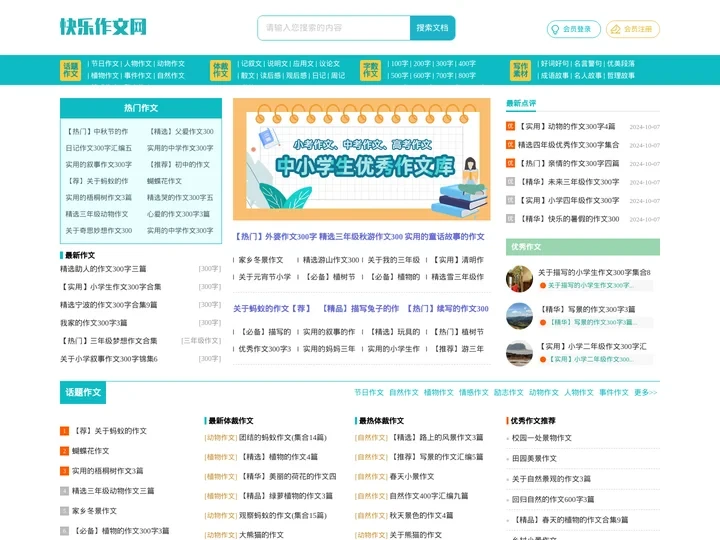Screen dimensions: 720x540
Task: Open 精选三年级动物作文三篇 ranked link
Action: (x=113, y=491)
